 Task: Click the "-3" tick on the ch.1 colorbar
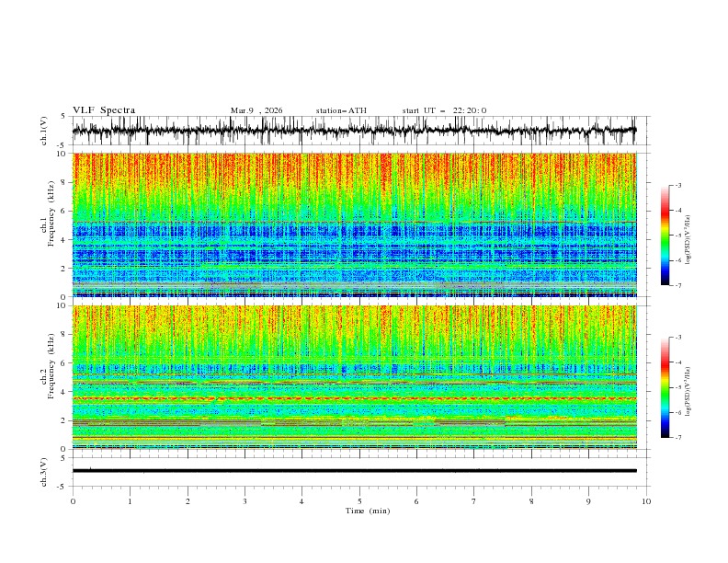pos(678,185)
